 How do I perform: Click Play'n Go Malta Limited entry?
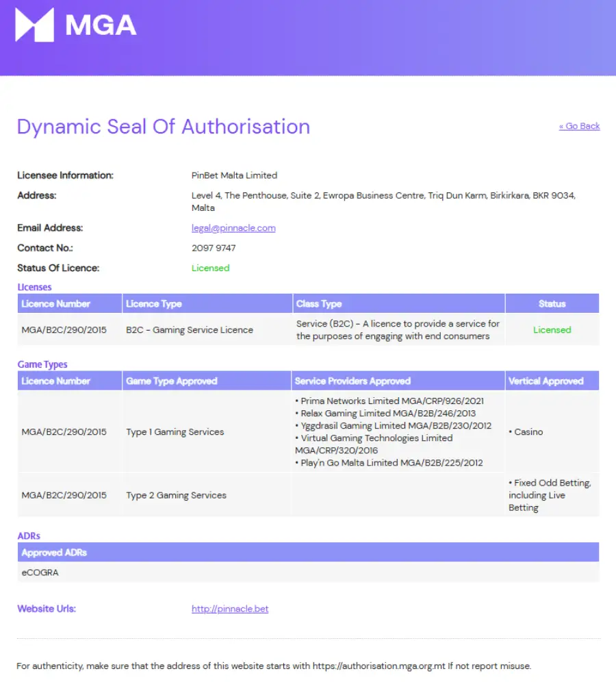coord(389,463)
